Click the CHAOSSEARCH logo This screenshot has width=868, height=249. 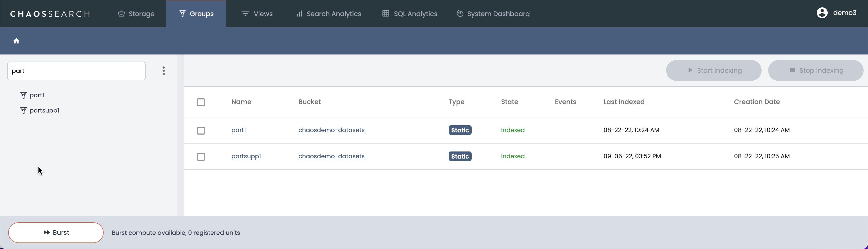tap(50, 14)
